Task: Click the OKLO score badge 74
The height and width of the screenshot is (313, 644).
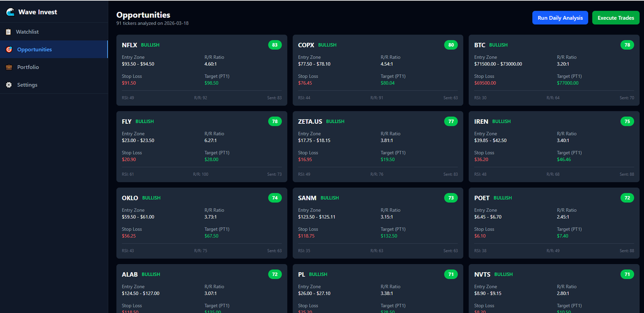Action: [x=275, y=198]
